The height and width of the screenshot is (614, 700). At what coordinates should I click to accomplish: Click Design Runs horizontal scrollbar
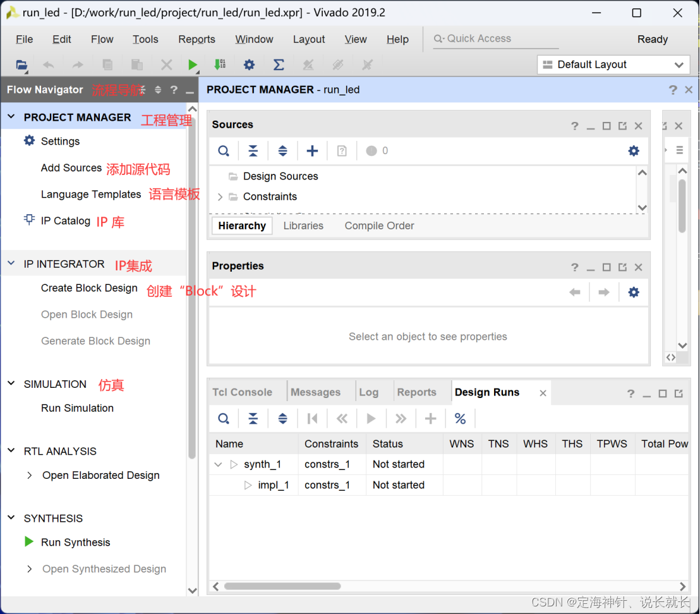click(282, 586)
